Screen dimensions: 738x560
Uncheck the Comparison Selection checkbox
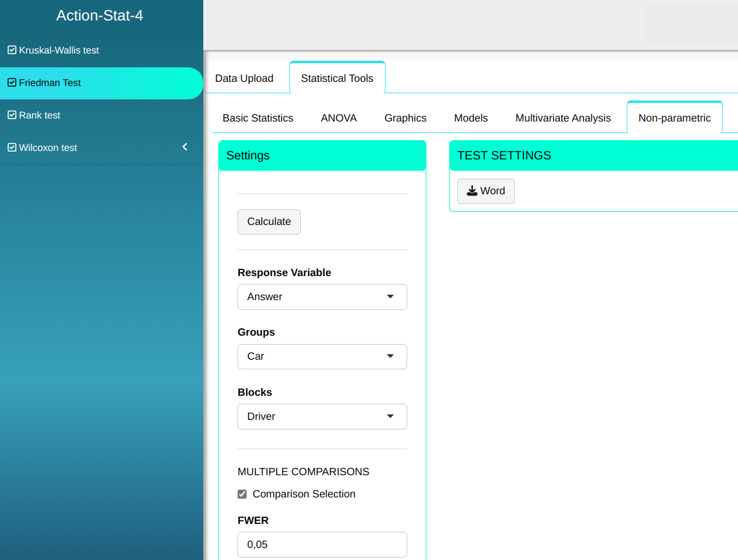point(242,494)
